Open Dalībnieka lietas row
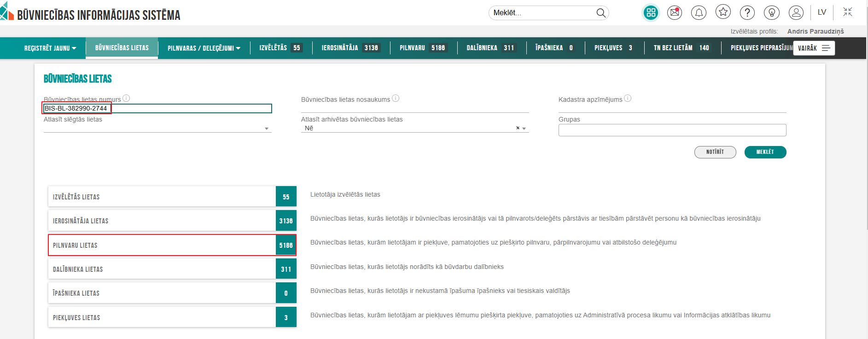The image size is (868, 339). coord(172,269)
